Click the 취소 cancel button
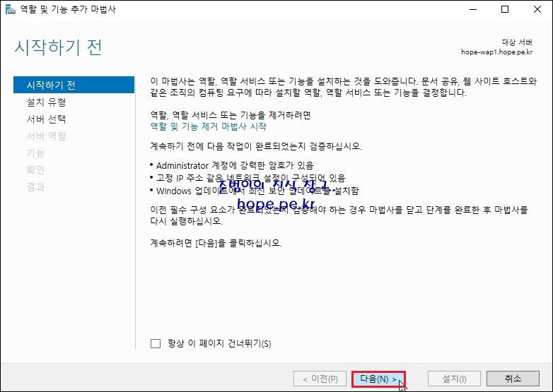 click(513, 379)
